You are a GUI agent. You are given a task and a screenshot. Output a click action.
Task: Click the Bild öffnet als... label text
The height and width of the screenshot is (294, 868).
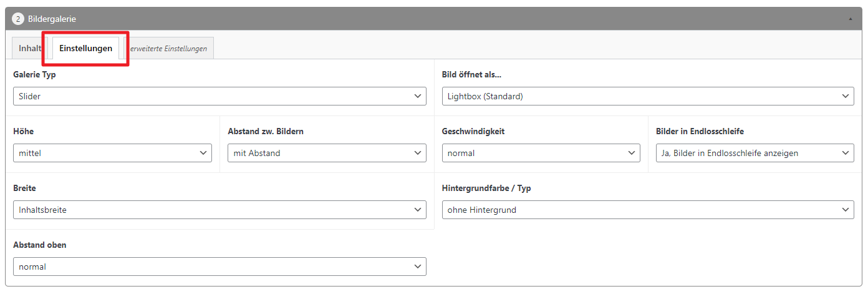471,75
